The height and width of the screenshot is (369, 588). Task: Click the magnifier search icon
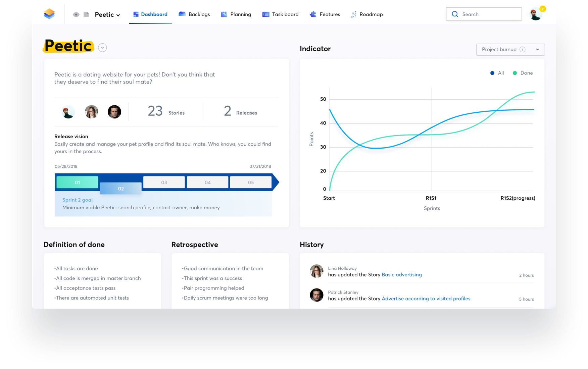pyautogui.click(x=455, y=14)
